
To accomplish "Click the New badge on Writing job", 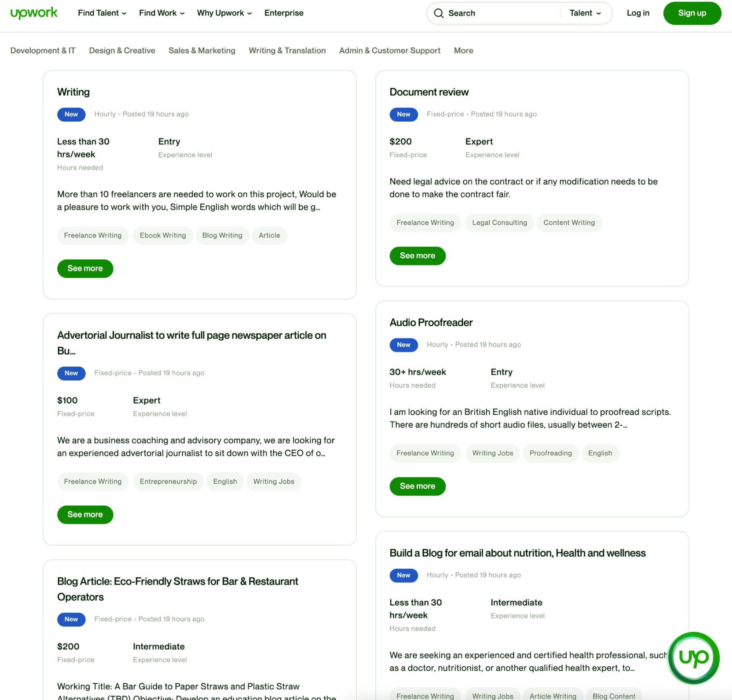I will click(x=71, y=114).
